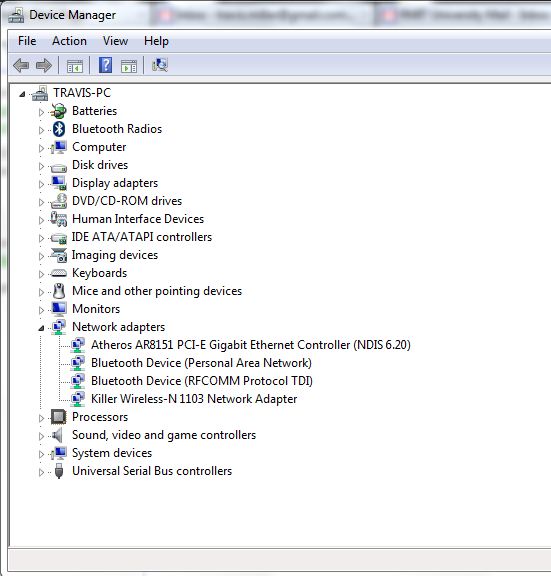
Task: Click the System devices icon
Action: pyautogui.click(x=59, y=453)
